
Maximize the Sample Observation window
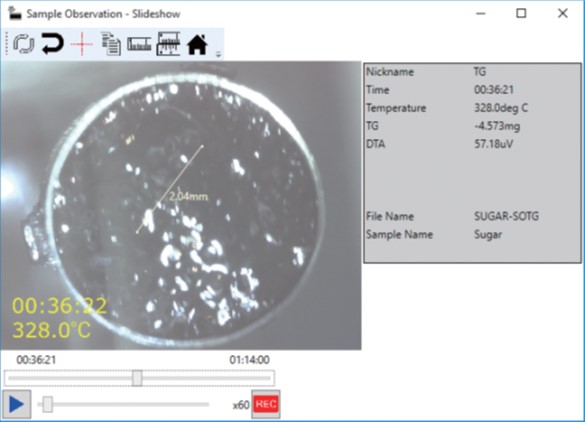(521, 13)
